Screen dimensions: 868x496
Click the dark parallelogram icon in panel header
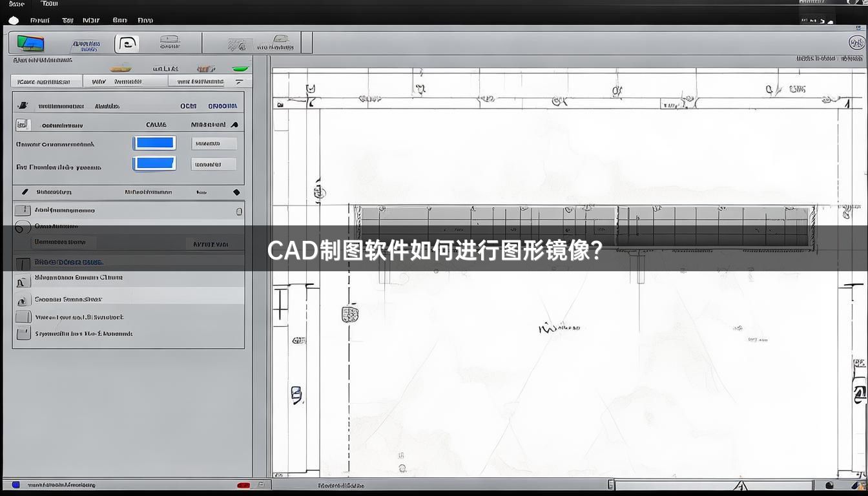(23, 105)
